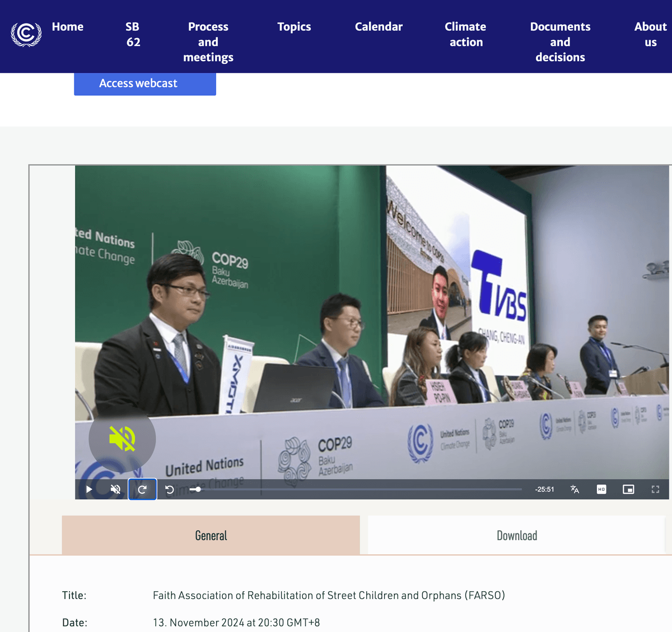Switch to the Download tab
Image resolution: width=672 pixels, height=632 pixels.
(x=516, y=536)
